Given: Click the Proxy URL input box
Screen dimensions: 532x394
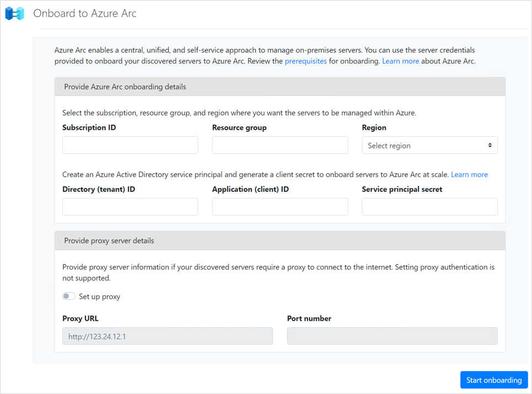Looking at the screenshot, I should [167, 336].
